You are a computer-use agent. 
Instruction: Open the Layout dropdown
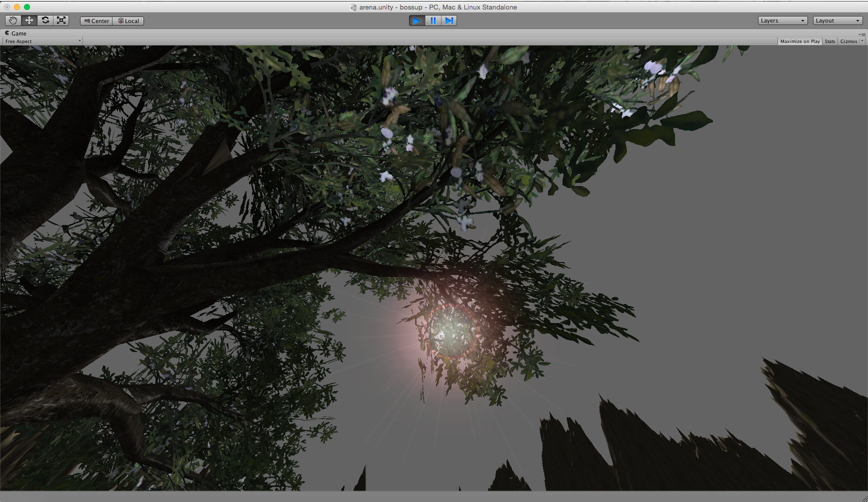pos(837,20)
